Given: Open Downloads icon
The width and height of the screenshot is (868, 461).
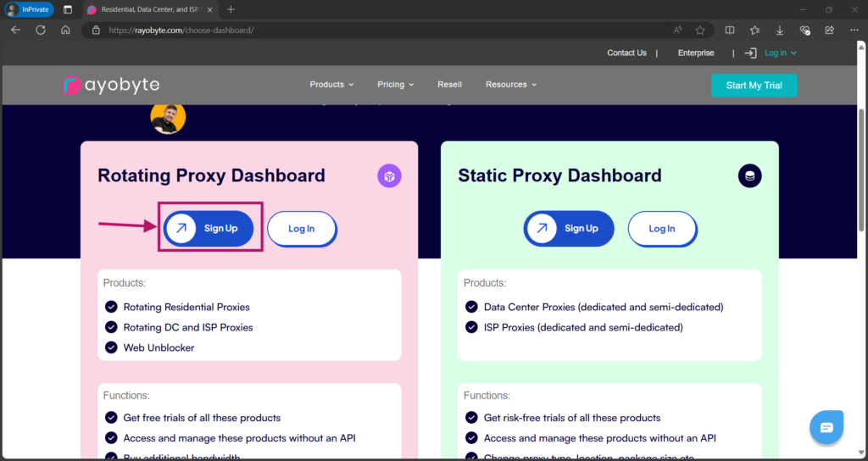Looking at the screenshot, I should coord(780,30).
